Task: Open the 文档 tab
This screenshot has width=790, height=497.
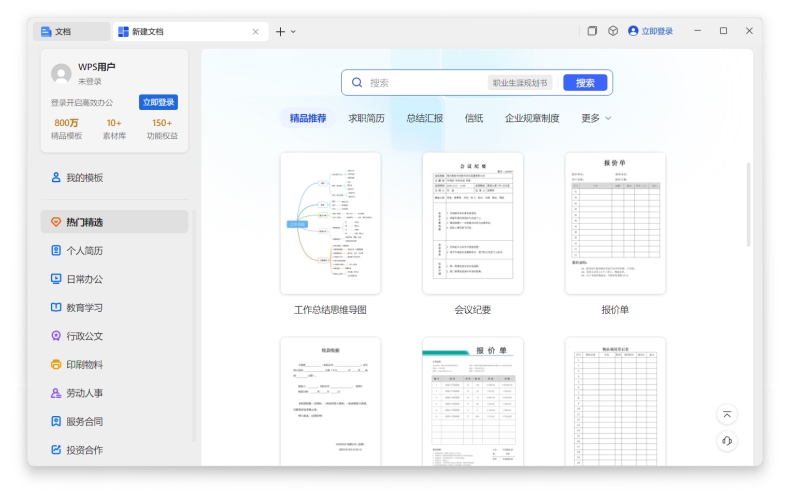Action: [71, 31]
